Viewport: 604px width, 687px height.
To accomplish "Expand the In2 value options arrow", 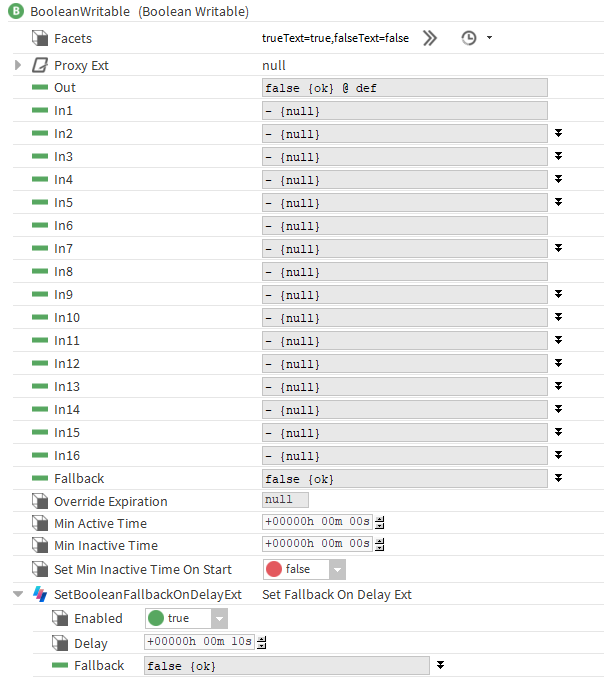I will pyautogui.click(x=558, y=133).
